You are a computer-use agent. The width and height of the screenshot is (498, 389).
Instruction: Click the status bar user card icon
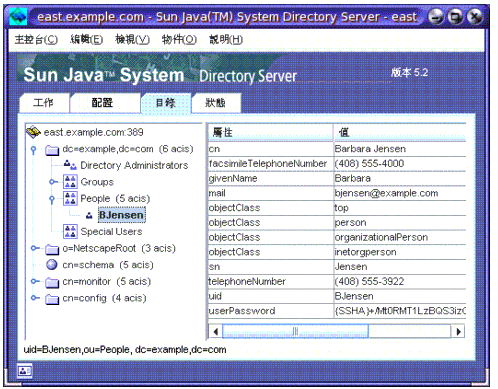[x=25, y=371]
